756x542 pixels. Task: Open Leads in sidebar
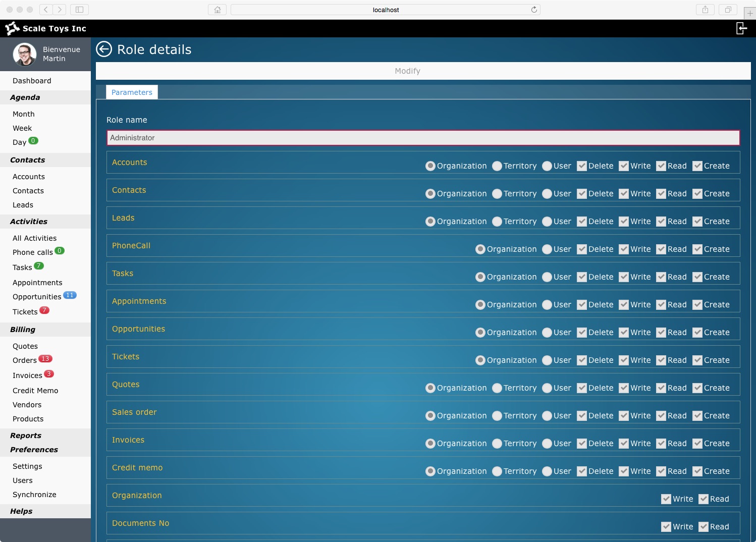pos(23,205)
